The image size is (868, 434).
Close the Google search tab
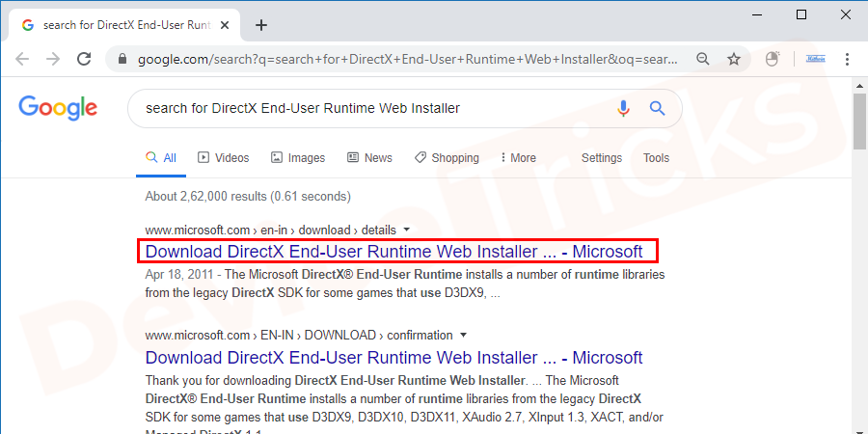coord(224,25)
